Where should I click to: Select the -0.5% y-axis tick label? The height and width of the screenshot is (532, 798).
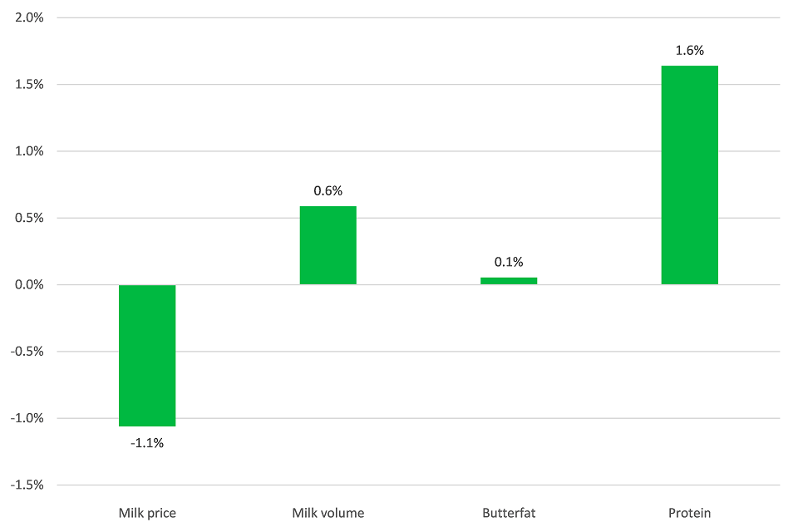(x=27, y=352)
